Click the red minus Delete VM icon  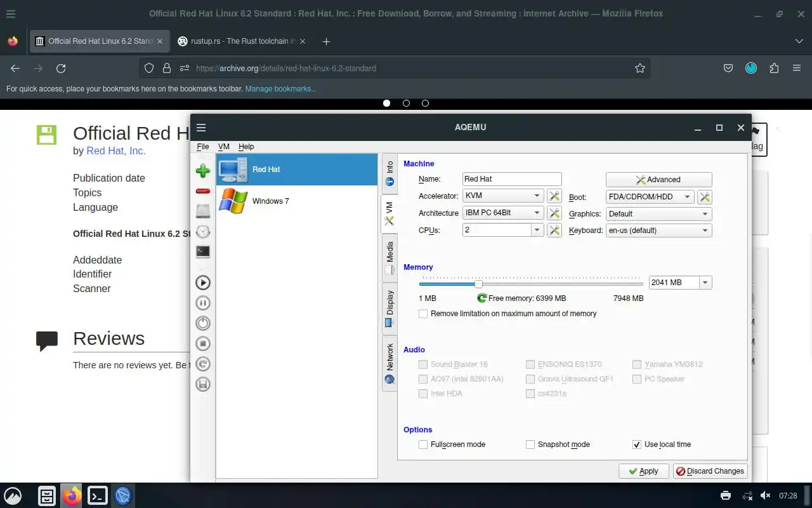click(203, 191)
